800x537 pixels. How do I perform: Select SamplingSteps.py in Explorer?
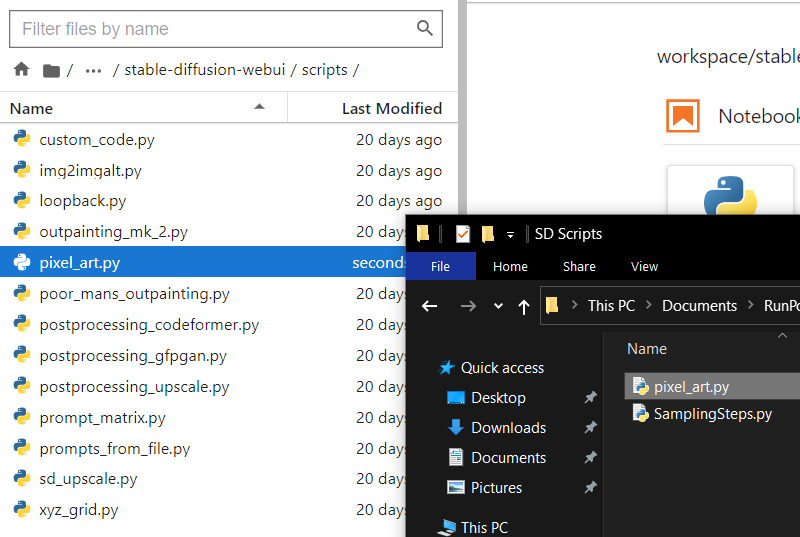click(712, 413)
